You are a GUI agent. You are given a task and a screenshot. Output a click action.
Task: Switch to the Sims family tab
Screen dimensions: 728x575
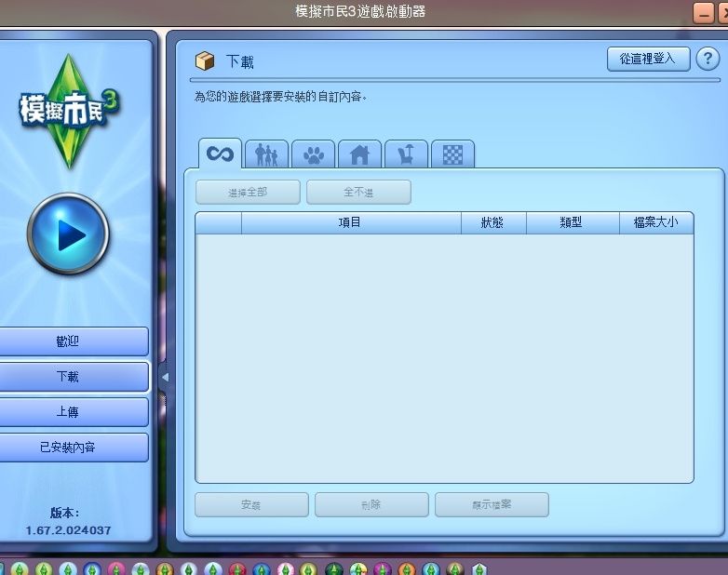(x=267, y=154)
